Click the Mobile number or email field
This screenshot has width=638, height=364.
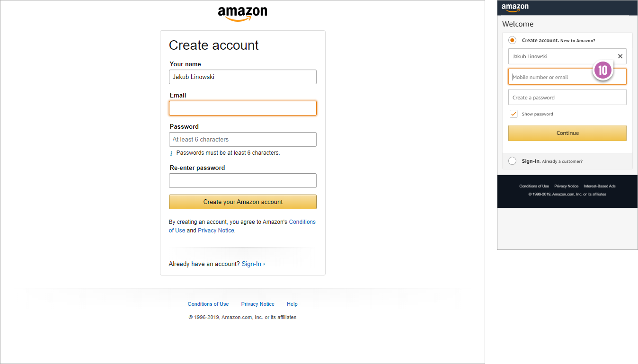click(567, 76)
